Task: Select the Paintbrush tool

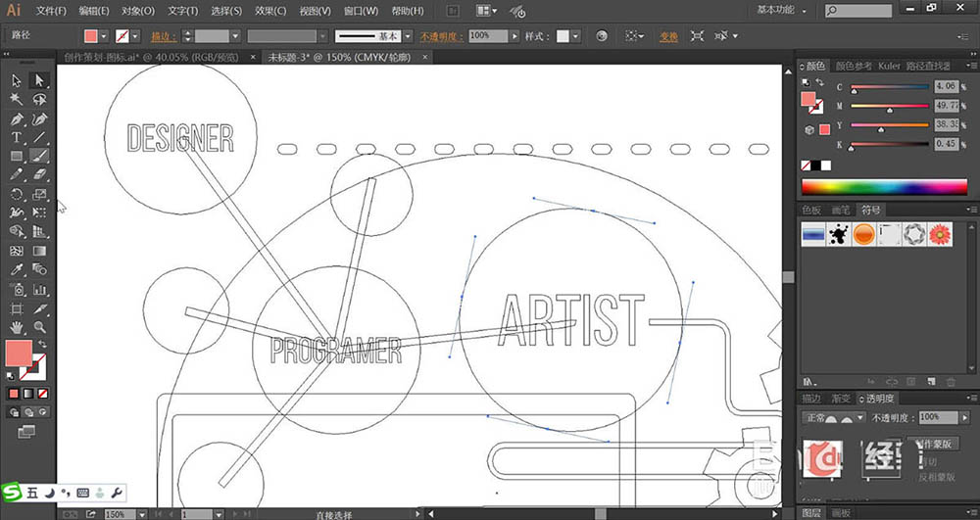Action: click(x=39, y=156)
